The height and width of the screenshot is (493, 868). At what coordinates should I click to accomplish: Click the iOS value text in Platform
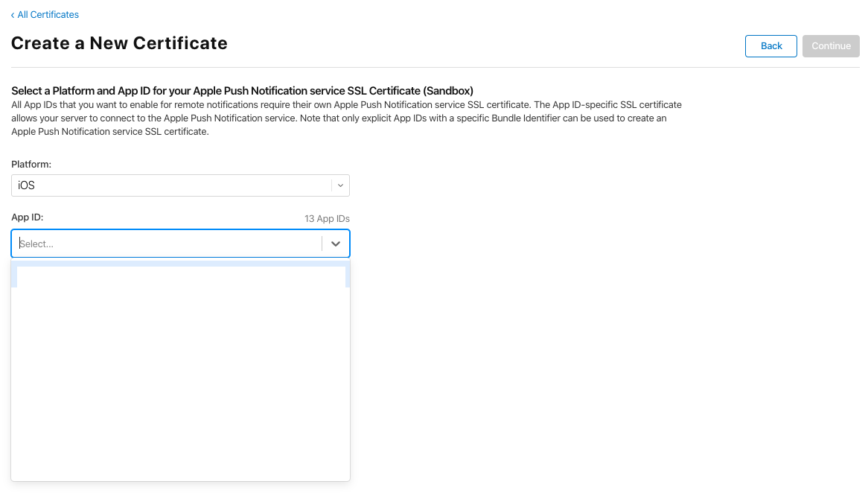tap(26, 185)
